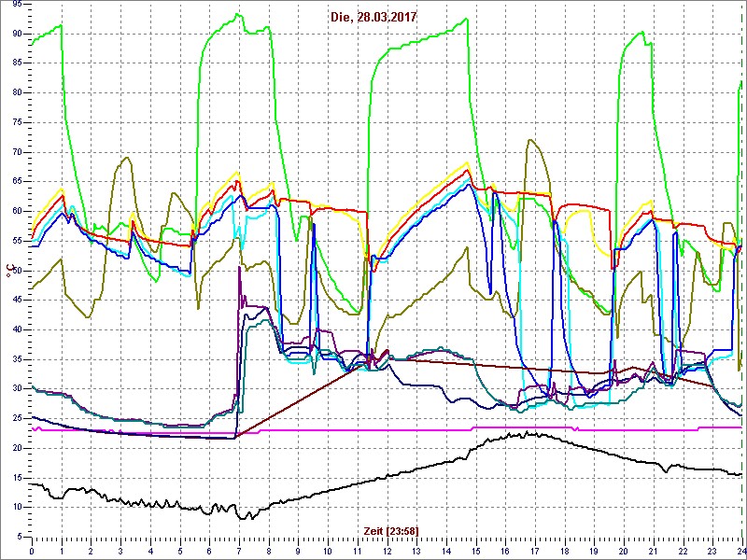
Task: Click the 85 tick on temperature axis
Action: coord(16,63)
